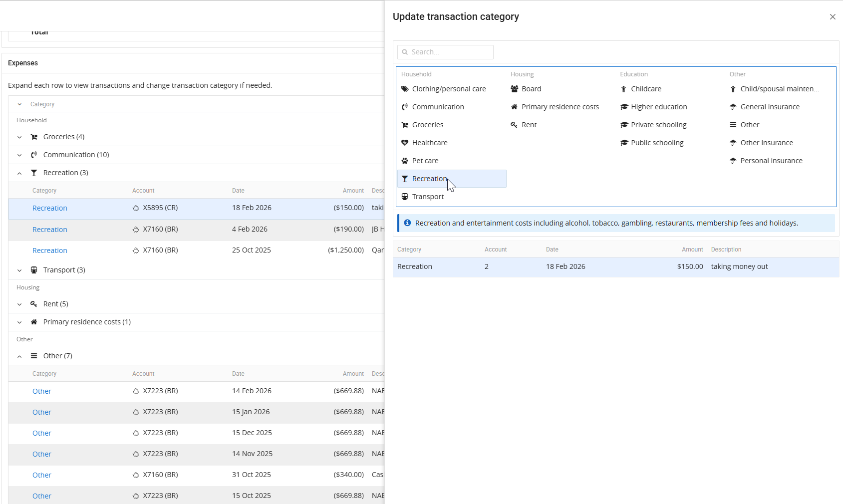The width and height of the screenshot is (843, 504).
Task: Pick the Childcare category option
Action: [646, 89]
